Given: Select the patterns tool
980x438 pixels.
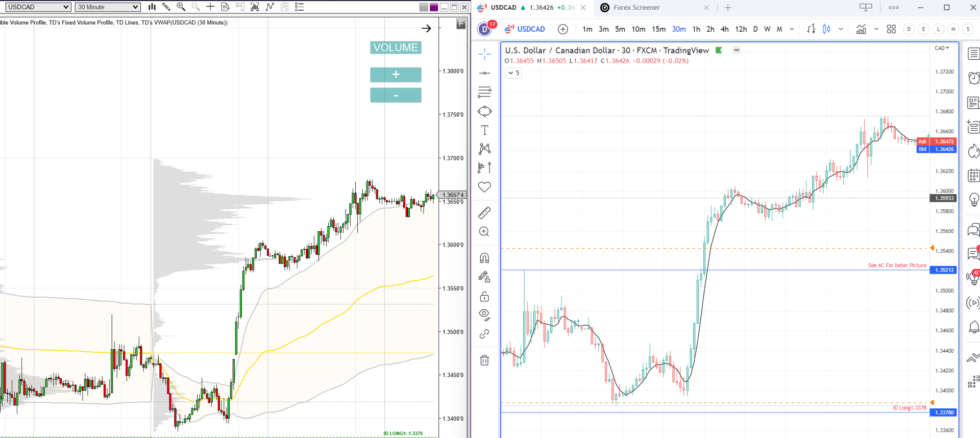Looking at the screenshot, I should click(x=485, y=149).
